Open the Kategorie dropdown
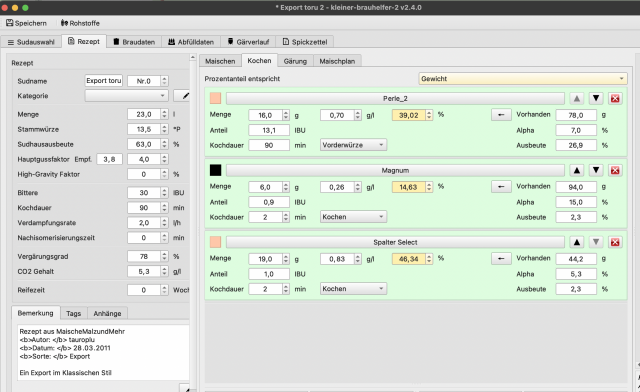Viewport: 640px width, 392px height. [x=127, y=96]
